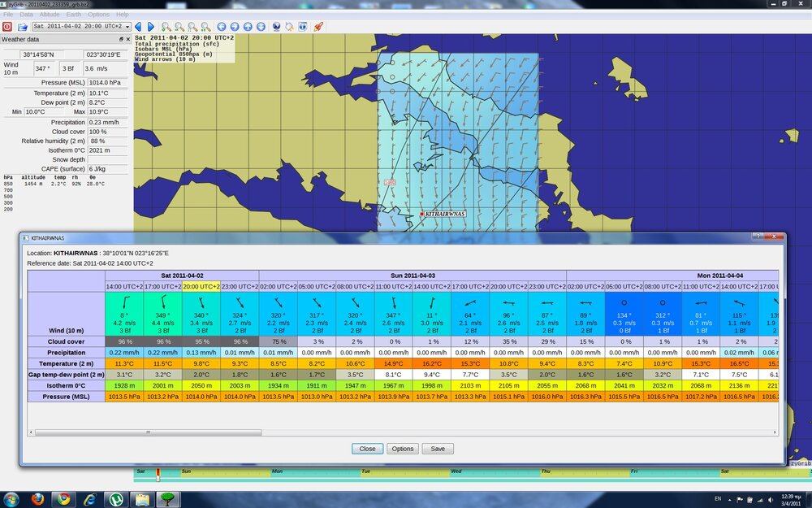Open the Data menu
Image resolution: width=812 pixels, height=508 pixels.
[27, 15]
